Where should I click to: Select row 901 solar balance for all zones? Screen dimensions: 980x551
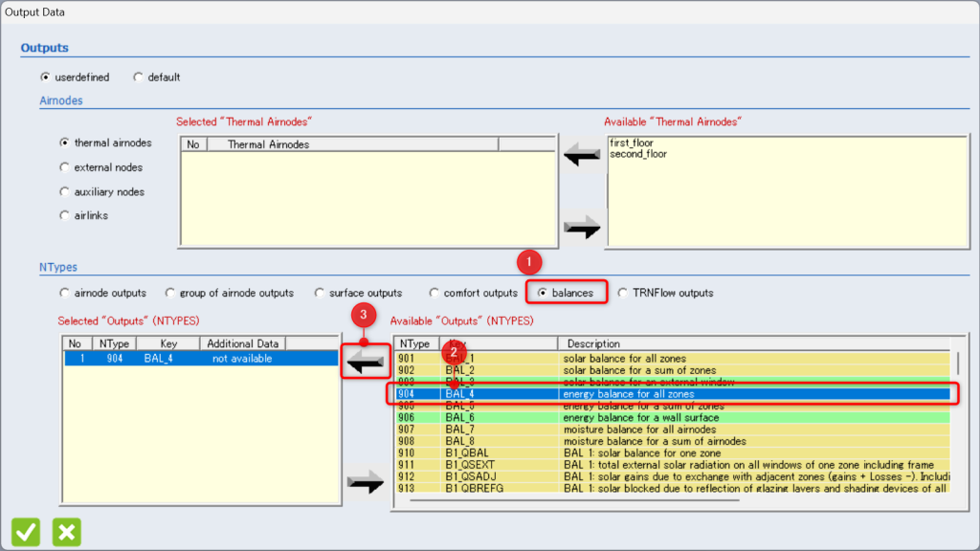coord(673,359)
